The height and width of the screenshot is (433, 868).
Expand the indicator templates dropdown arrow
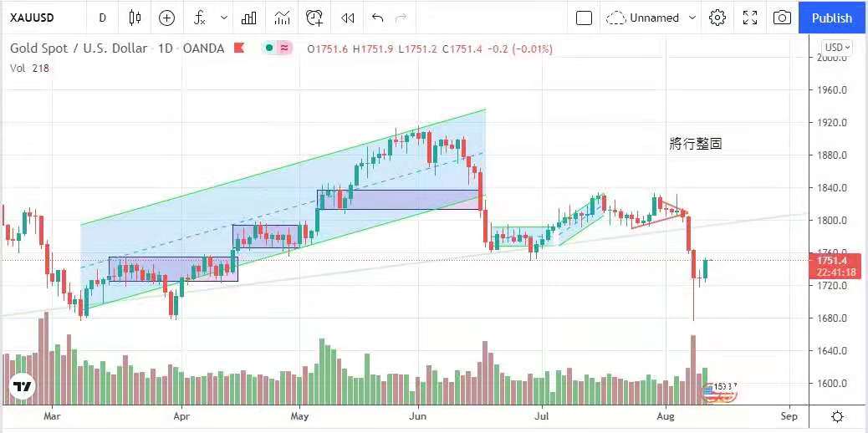pyautogui.click(x=223, y=18)
